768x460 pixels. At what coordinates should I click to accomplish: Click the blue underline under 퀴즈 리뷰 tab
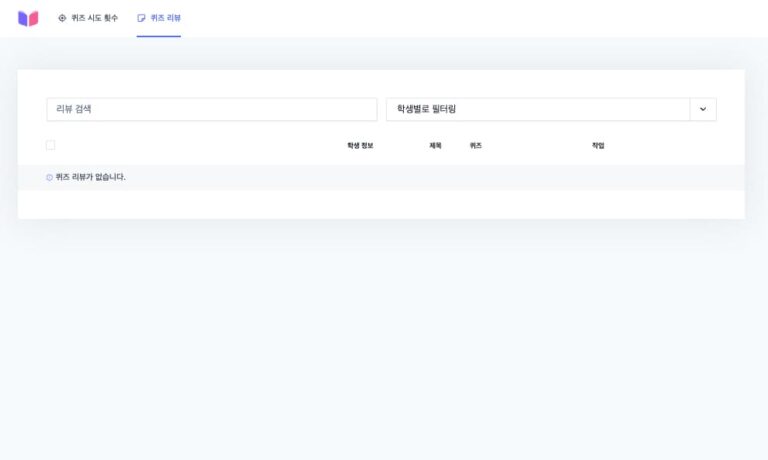pos(159,36)
